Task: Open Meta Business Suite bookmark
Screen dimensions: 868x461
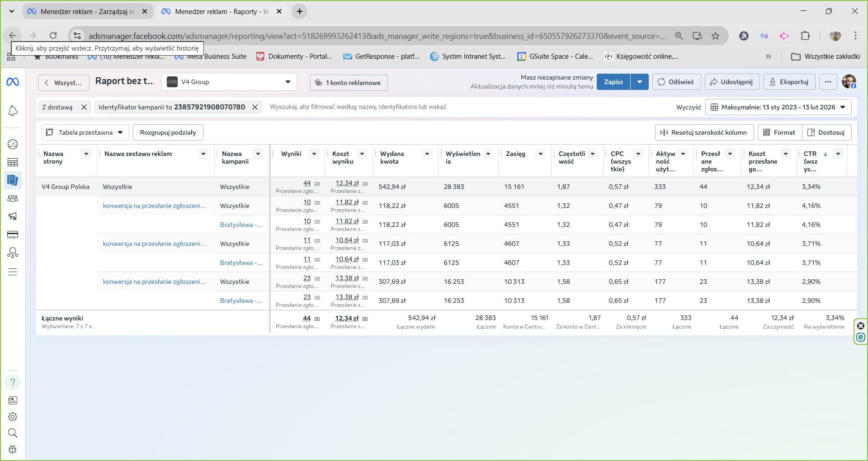Action: (x=211, y=56)
